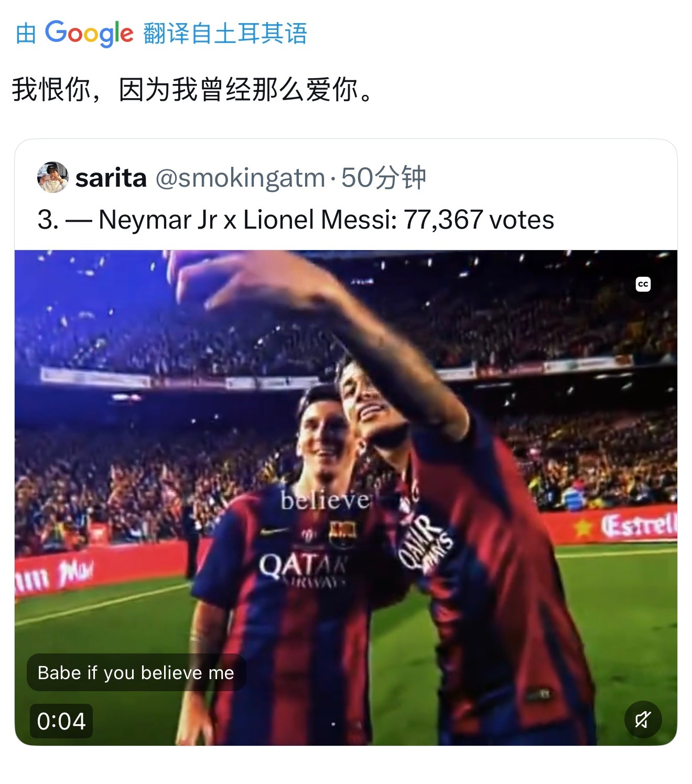Play the video by clicking 'believe' overlay

tap(325, 500)
